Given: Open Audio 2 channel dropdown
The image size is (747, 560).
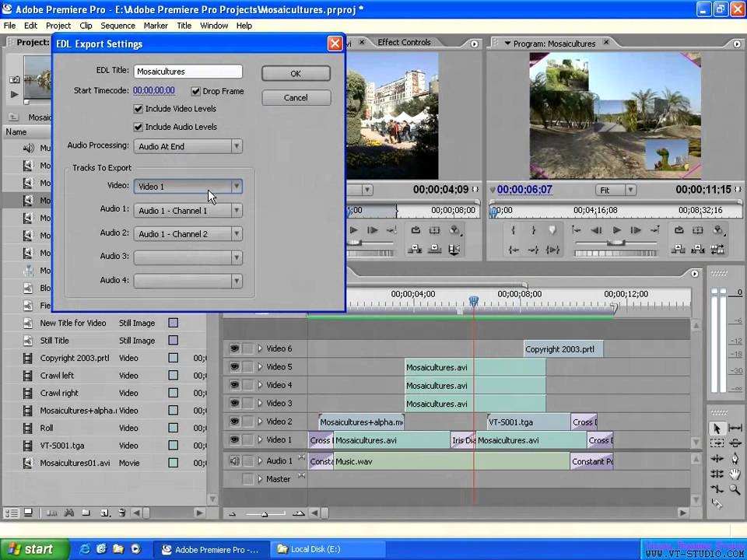Looking at the screenshot, I should [188, 234].
